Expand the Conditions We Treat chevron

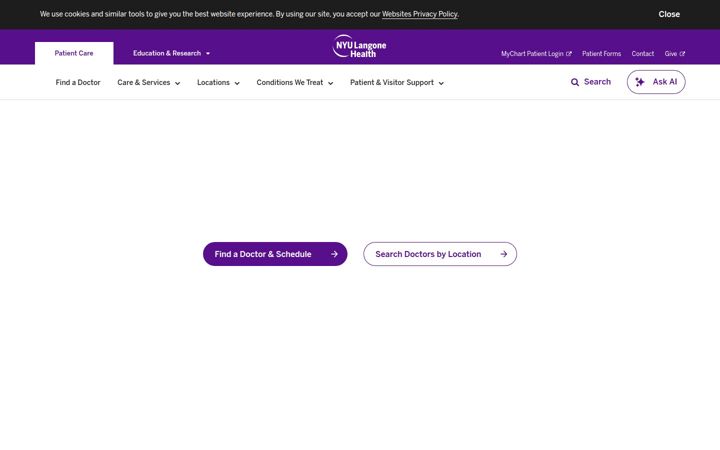331,83
